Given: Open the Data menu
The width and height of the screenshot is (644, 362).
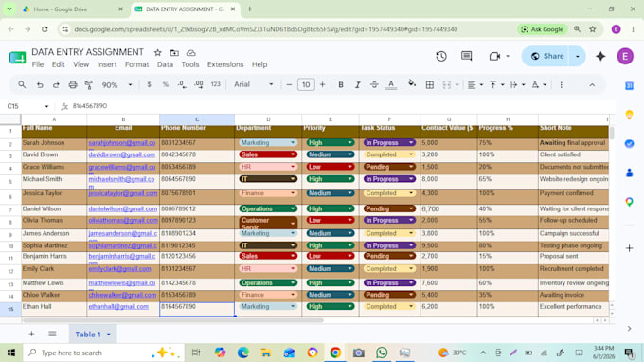Looking at the screenshot, I should (x=165, y=64).
